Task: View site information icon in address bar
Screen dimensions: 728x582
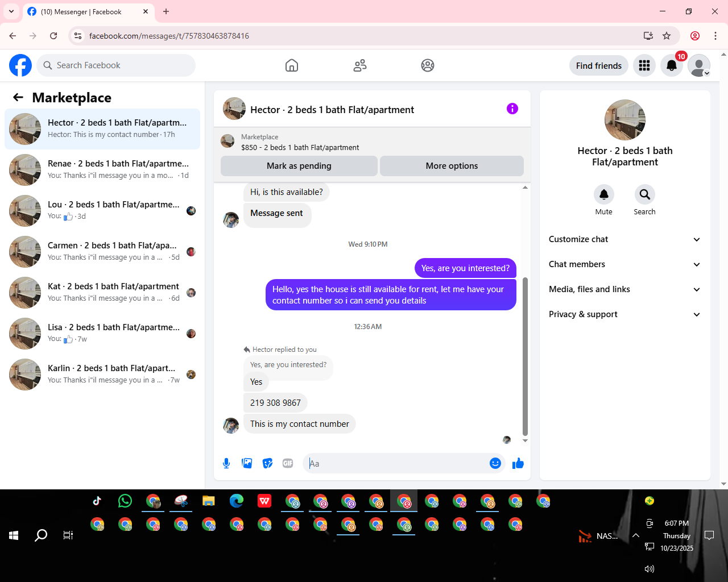Action: 78,36
